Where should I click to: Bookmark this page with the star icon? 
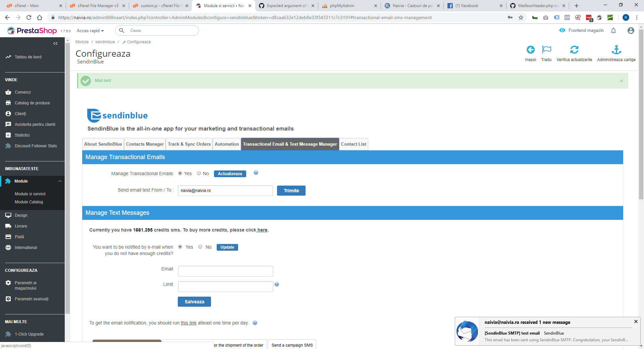click(521, 17)
